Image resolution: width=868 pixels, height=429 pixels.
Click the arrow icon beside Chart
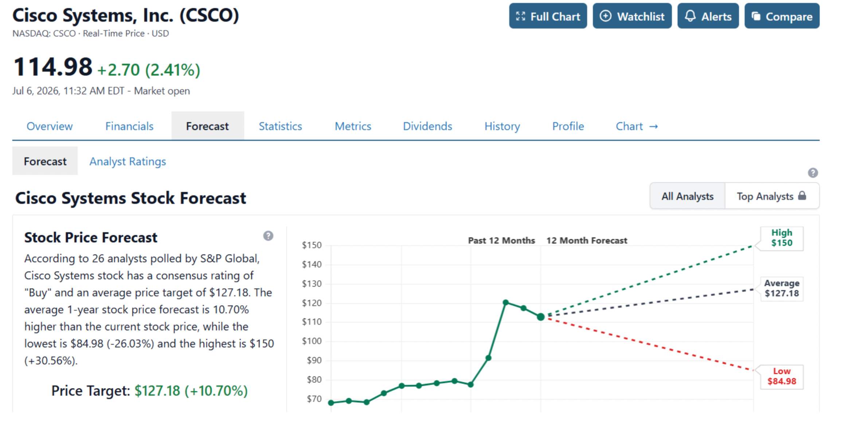pyautogui.click(x=654, y=126)
